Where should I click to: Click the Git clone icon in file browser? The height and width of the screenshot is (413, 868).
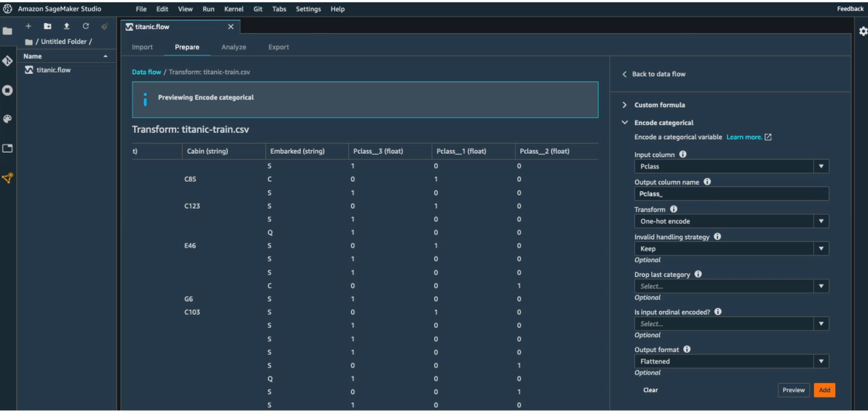(x=104, y=26)
